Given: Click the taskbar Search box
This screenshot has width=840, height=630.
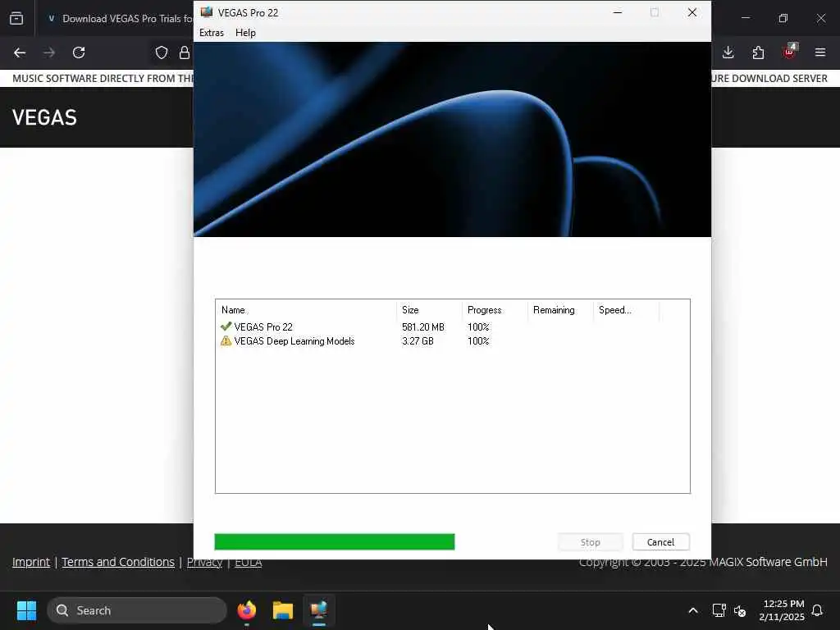Looking at the screenshot, I should point(137,610).
